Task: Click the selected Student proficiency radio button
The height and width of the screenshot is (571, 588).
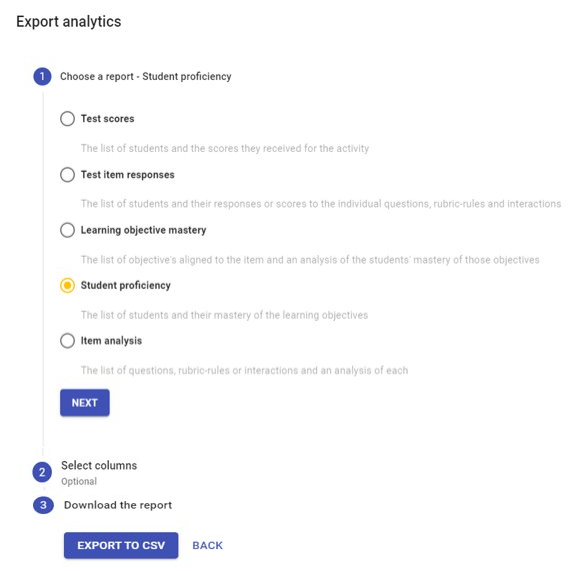Action: pos(68,286)
